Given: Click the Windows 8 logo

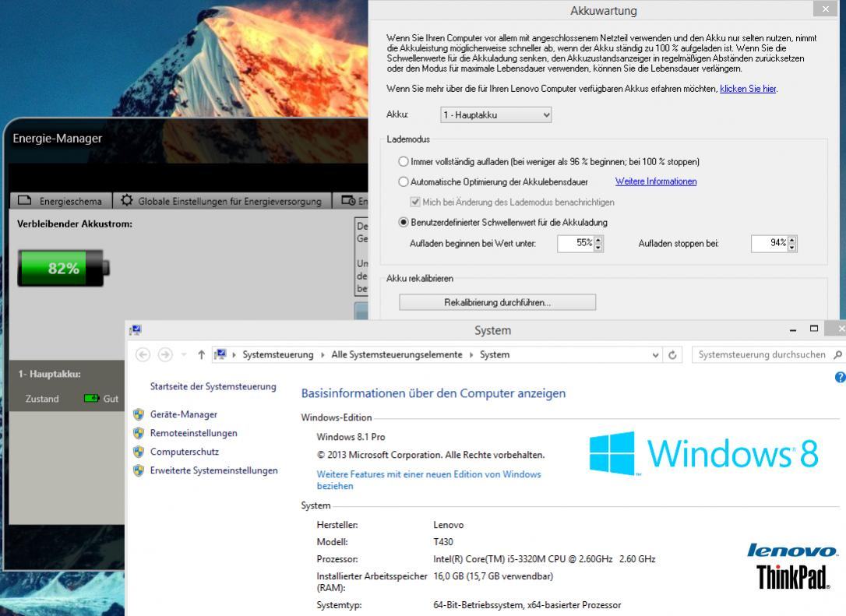Looking at the screenshot, I should (704, 453).
